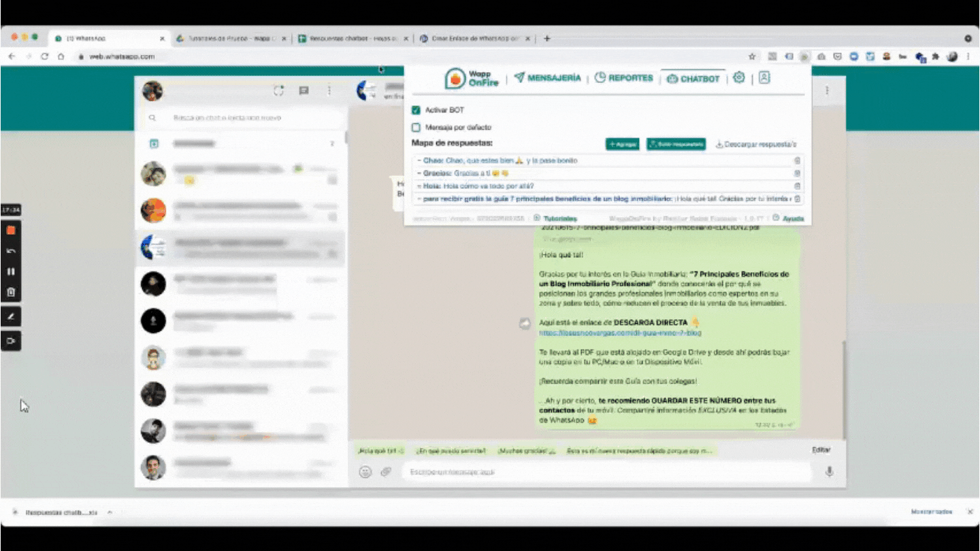Image resolution: width=980 pixels, height=551 pixels.
Task: Open WhatsApp sidebar menu dots
Action: click(x=329, y=90)
